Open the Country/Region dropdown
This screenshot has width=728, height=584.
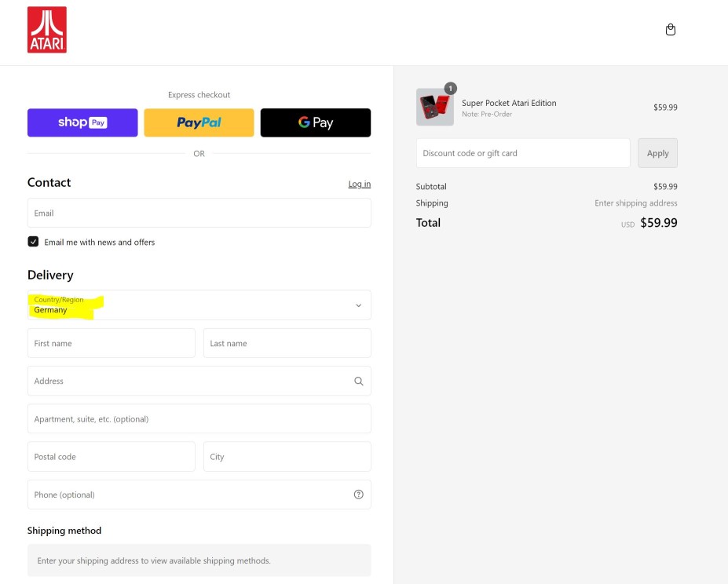pos(199,305)
